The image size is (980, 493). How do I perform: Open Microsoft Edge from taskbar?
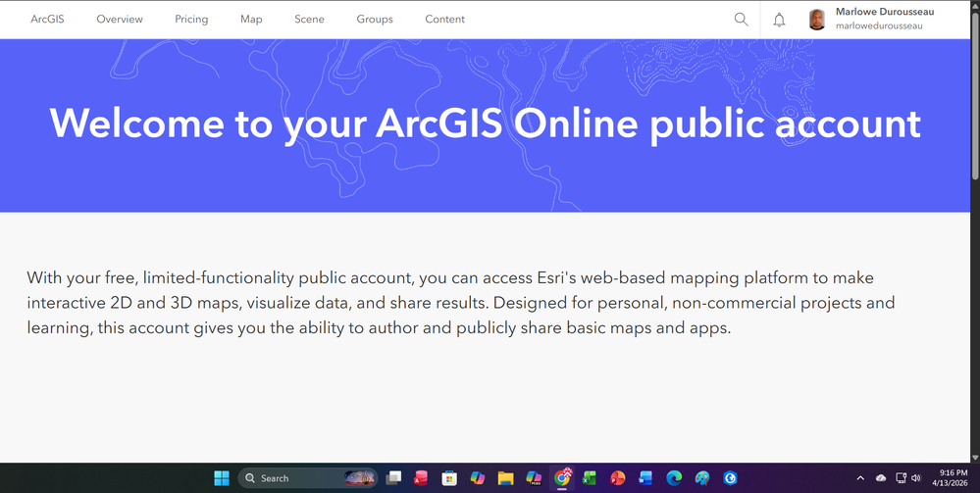tap(674, 478)
